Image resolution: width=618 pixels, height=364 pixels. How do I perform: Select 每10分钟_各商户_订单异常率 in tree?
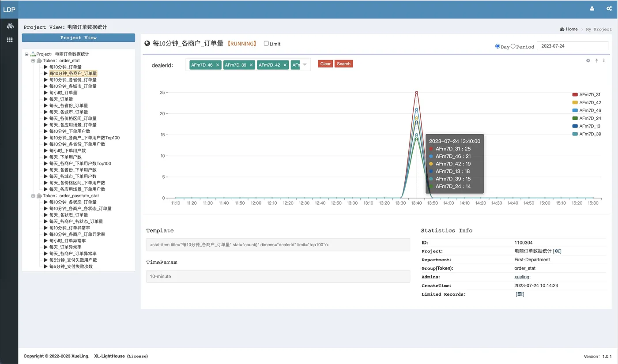coord(77,234)
